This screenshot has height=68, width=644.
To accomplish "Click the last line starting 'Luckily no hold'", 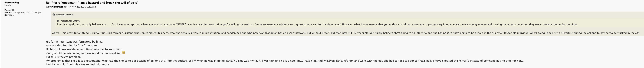I will coord(78,64).
